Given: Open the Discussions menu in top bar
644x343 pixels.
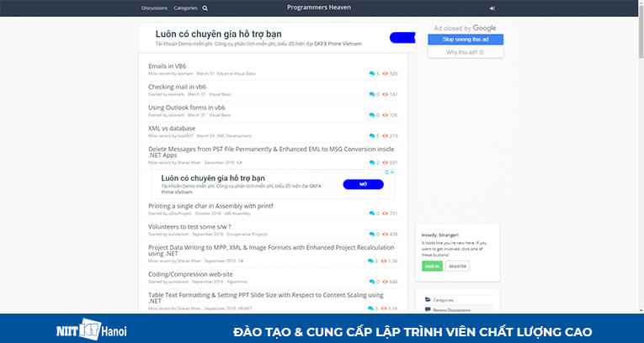Looking at the screenshot, I should point(154,8).
